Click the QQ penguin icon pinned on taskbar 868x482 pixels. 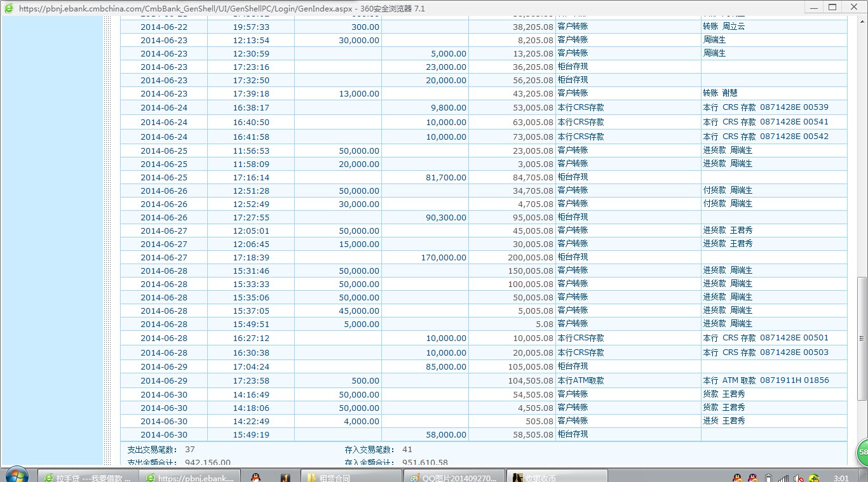click(255, 477)
